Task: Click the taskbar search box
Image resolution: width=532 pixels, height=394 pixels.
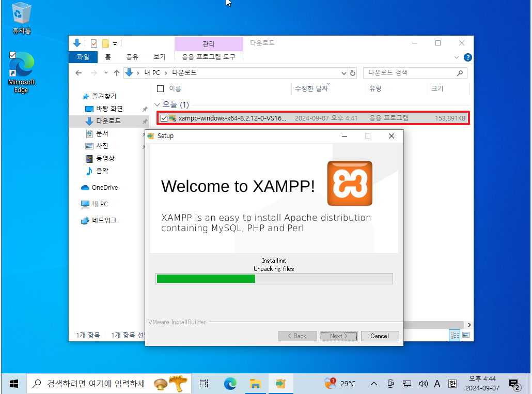Action: [x=108, y=384]
